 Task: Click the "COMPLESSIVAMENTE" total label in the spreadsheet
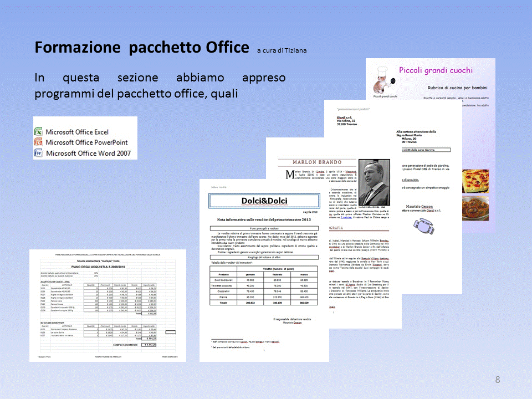125,345
